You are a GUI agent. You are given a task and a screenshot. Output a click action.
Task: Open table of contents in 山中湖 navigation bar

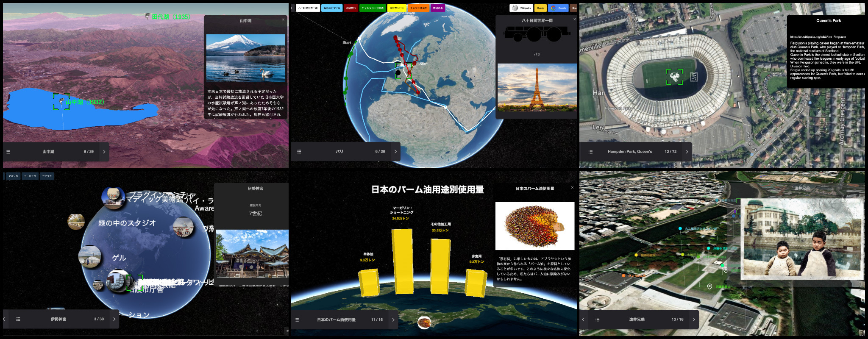click(x=8, y=152)
